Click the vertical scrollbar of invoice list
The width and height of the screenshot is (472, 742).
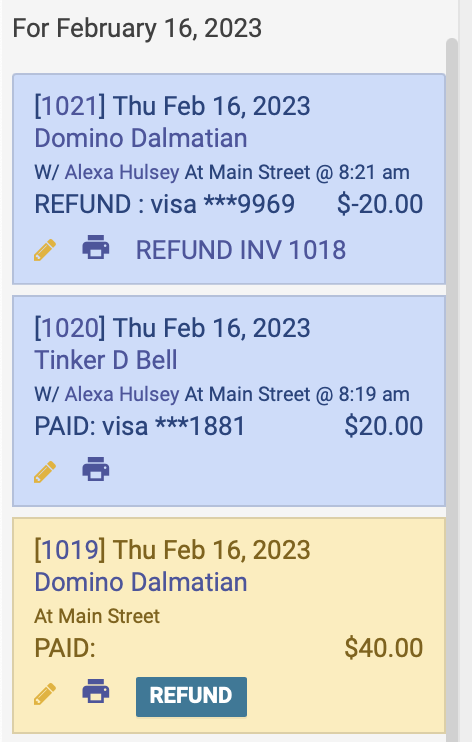(452, 388)
